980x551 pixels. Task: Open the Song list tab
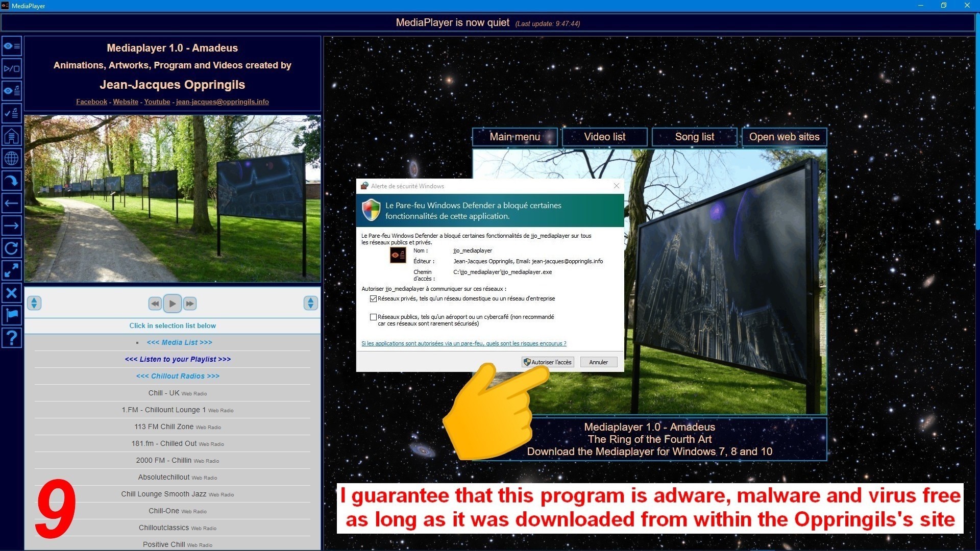point(694,137)
